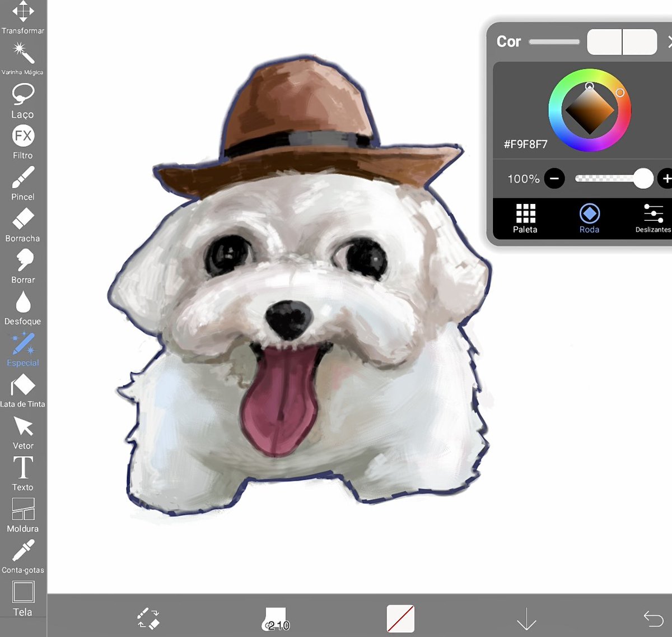Select the Tela canvas tool
This screenshot has width=672, height=637.
pyautogui.click(x=23, y=598)
